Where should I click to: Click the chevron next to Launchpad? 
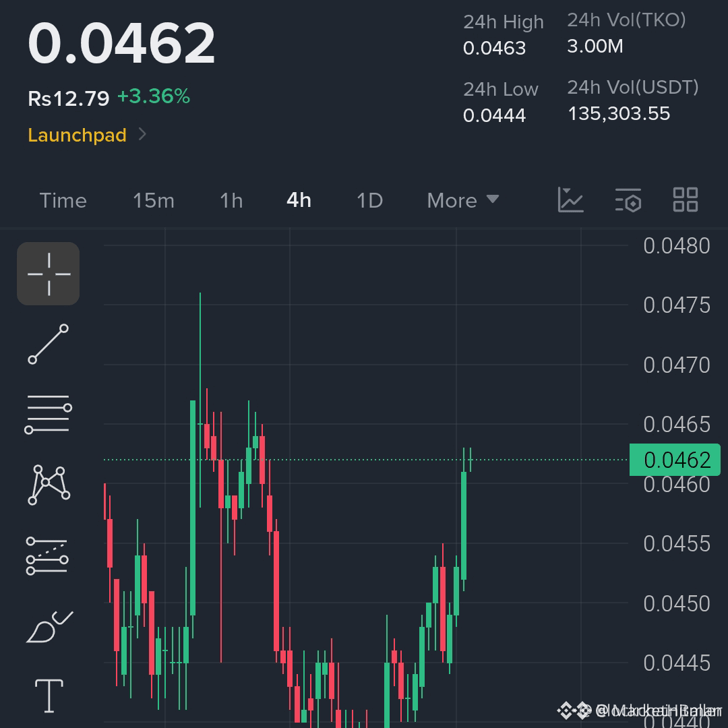pos(142,134)
